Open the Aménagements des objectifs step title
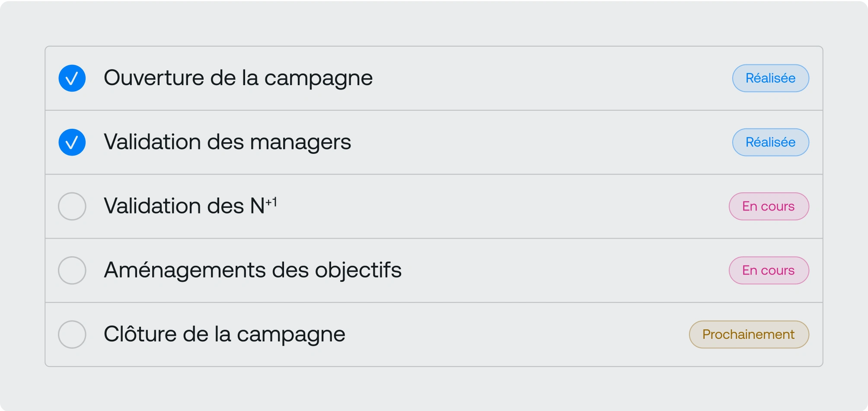 tap(253, 270)
